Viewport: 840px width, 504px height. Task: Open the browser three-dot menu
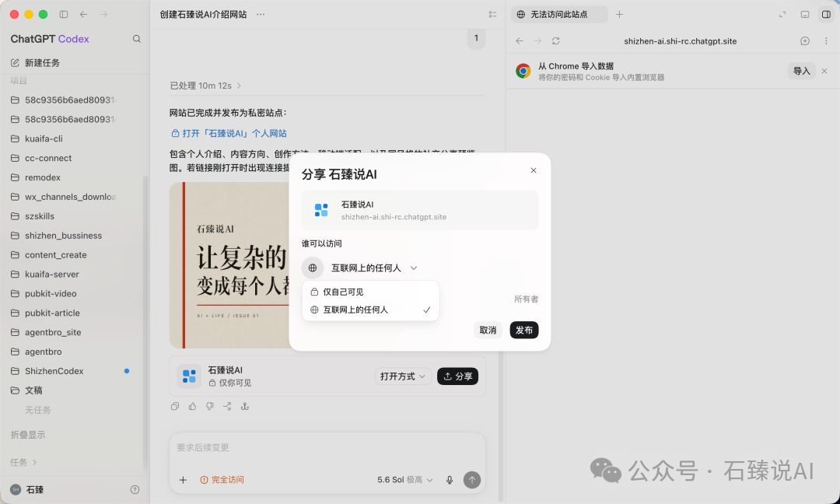[825, 40]
